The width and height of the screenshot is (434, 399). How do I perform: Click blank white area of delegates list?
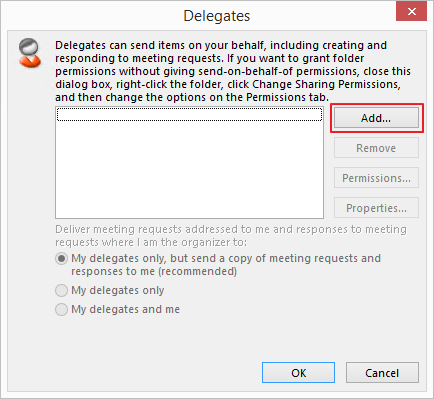coord(189,170)
